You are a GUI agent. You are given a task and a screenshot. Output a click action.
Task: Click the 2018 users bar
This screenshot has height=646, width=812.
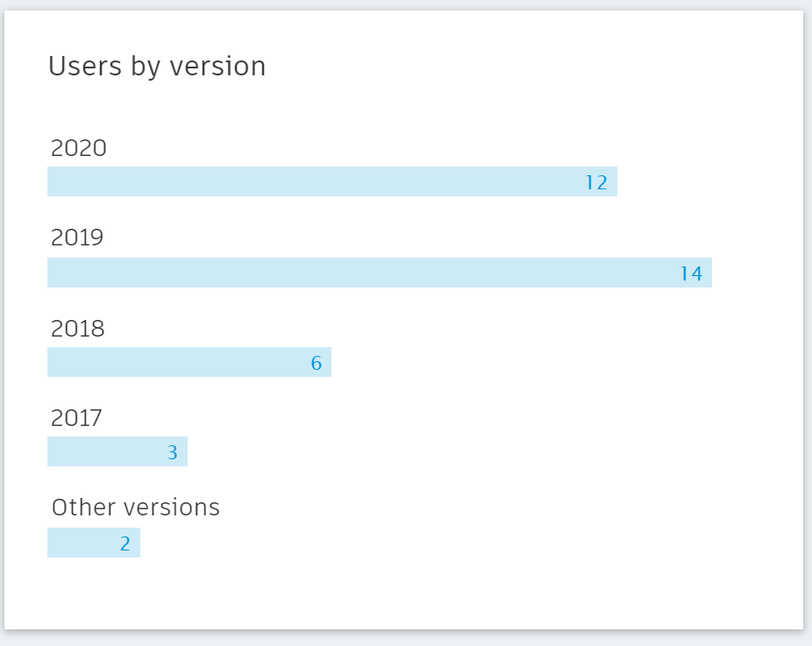189,362
